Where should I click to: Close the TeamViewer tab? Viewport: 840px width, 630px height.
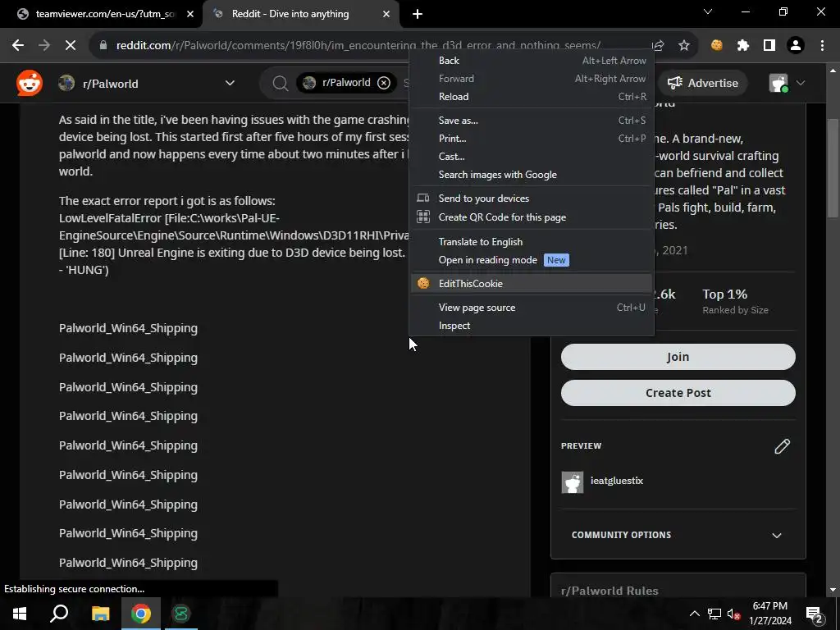[190, 14]
